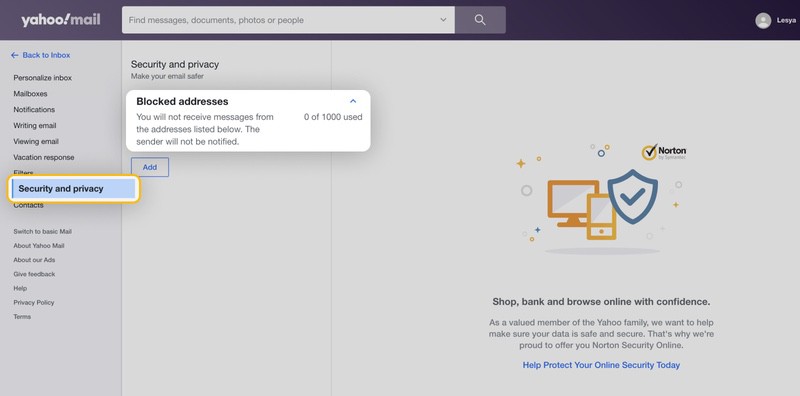Collapse the Blocked addresses section chevron
The height and width of the screenshot is (396, 800).
click(353, 101)
